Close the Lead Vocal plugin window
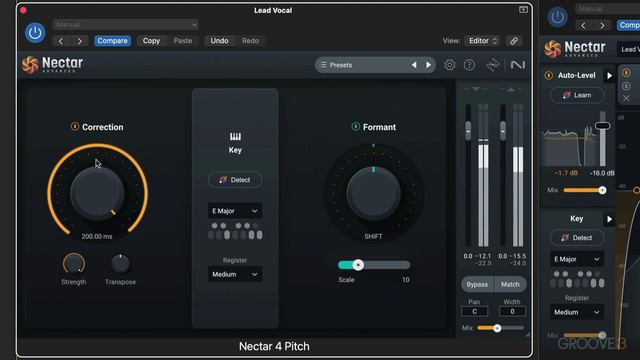640x360 pixels. click(23, 10)
